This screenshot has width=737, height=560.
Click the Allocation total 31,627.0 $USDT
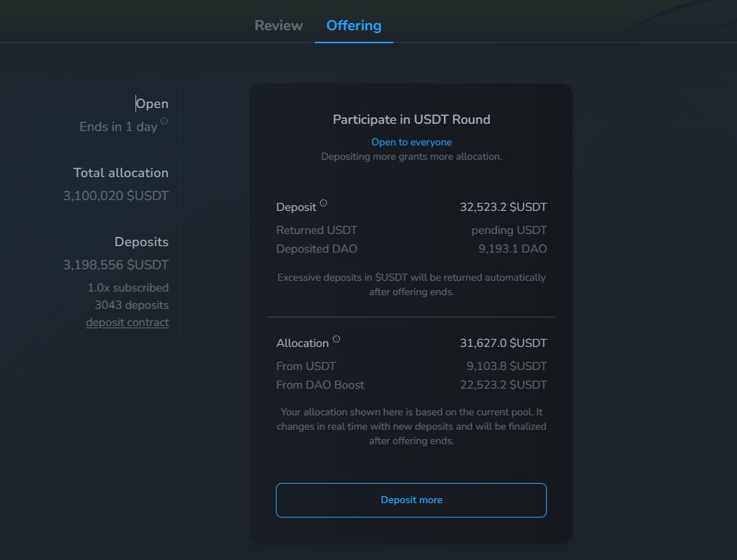[504, 343]
